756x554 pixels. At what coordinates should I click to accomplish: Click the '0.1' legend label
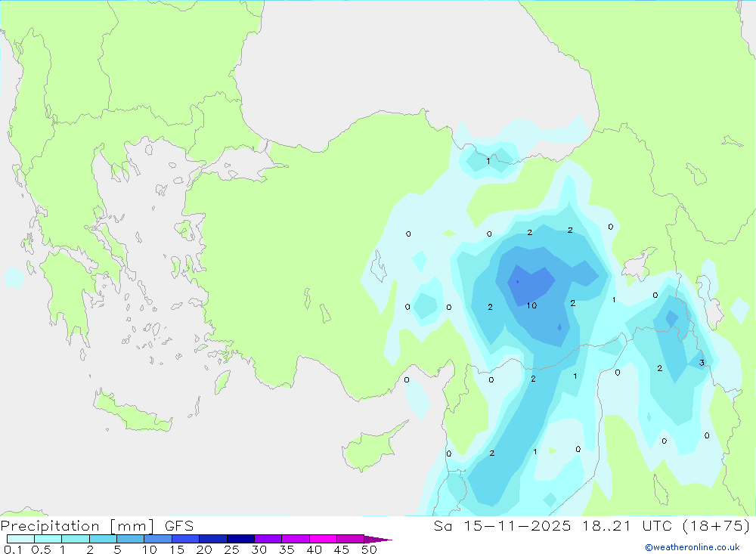coord(13,549)
